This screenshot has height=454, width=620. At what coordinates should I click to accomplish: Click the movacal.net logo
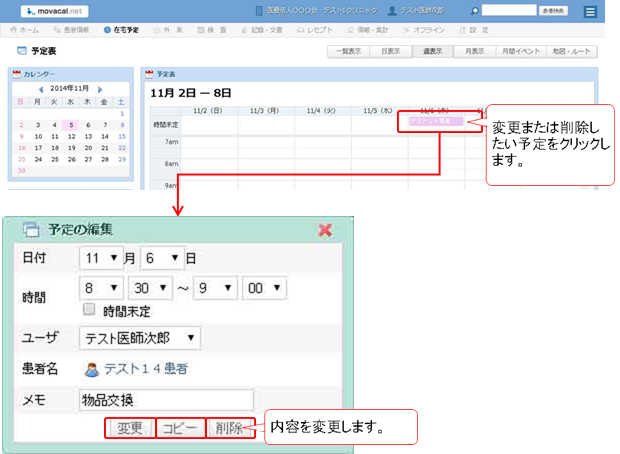[52, 12]
